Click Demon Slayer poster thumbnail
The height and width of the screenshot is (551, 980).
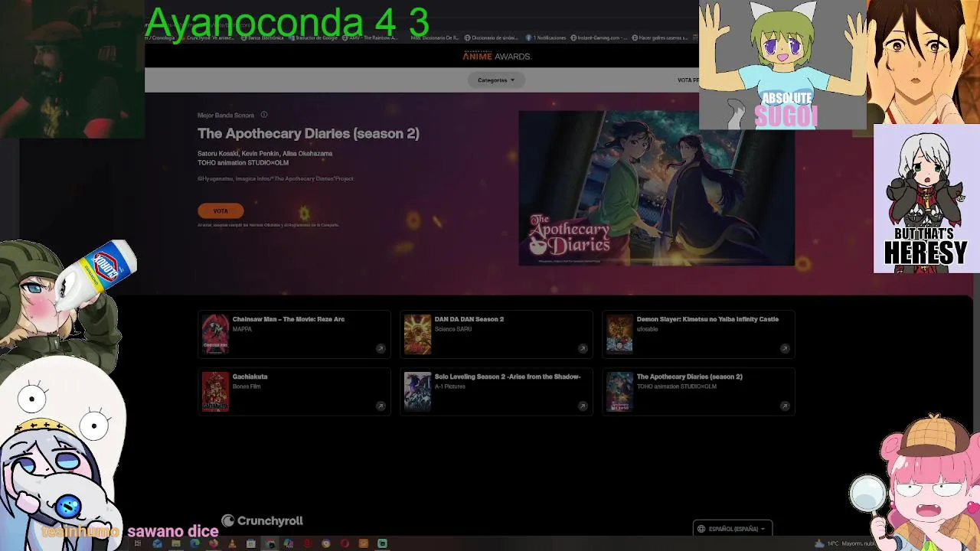click(x=619, y=334)
